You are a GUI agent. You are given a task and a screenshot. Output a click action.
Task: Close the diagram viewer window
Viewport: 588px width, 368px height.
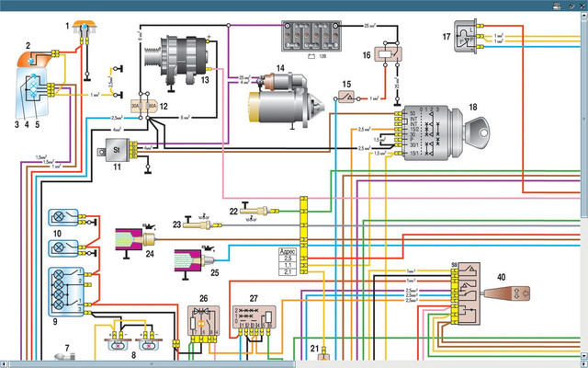click(x=582, y=5)
